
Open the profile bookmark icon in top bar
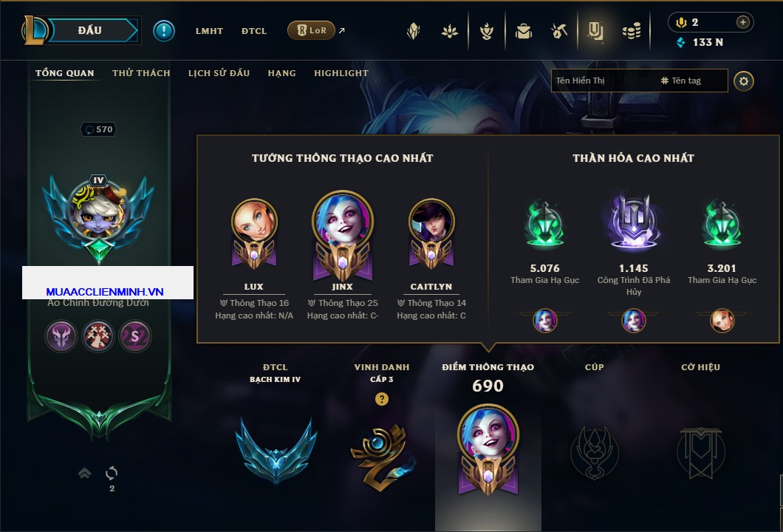pos(595,32)
